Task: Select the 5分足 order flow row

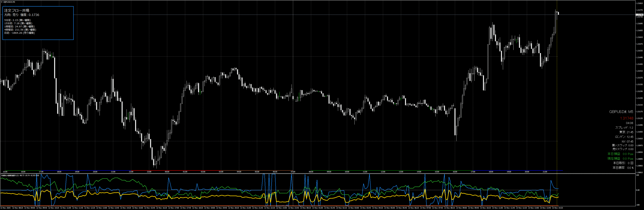Action: tap(17, 20)
